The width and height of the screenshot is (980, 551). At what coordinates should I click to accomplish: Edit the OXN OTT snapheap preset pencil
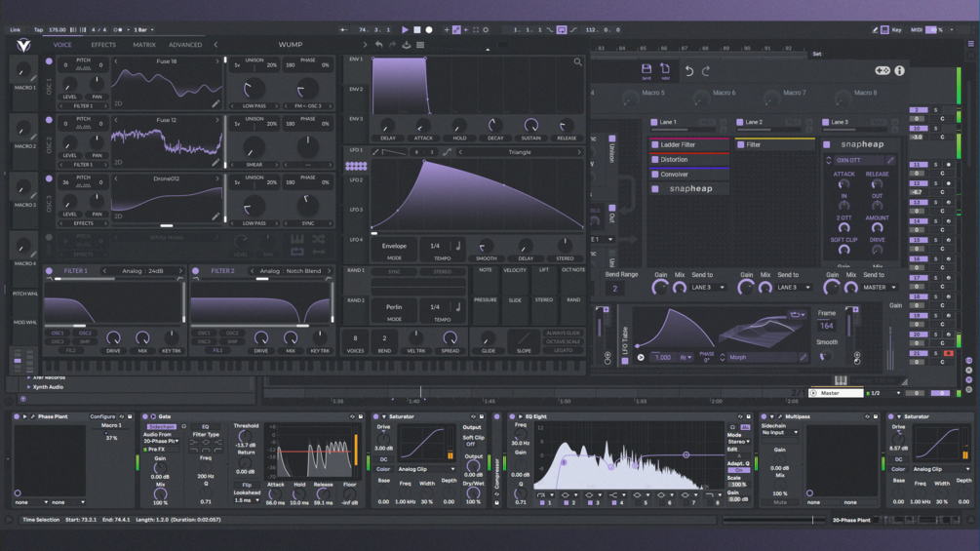(890, 161)
